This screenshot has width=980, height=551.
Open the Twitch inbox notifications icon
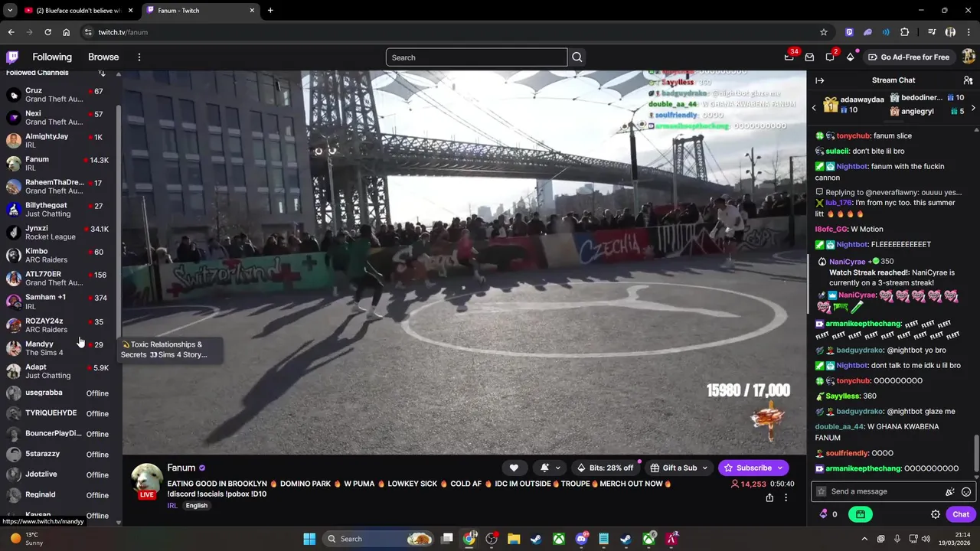[x=809, y=57]
